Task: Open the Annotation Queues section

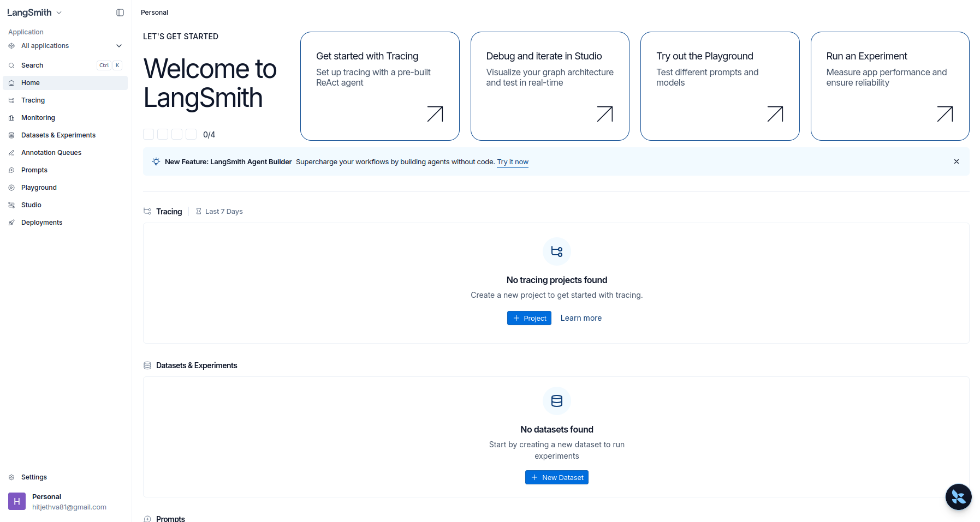Action: tap(51, 152)
